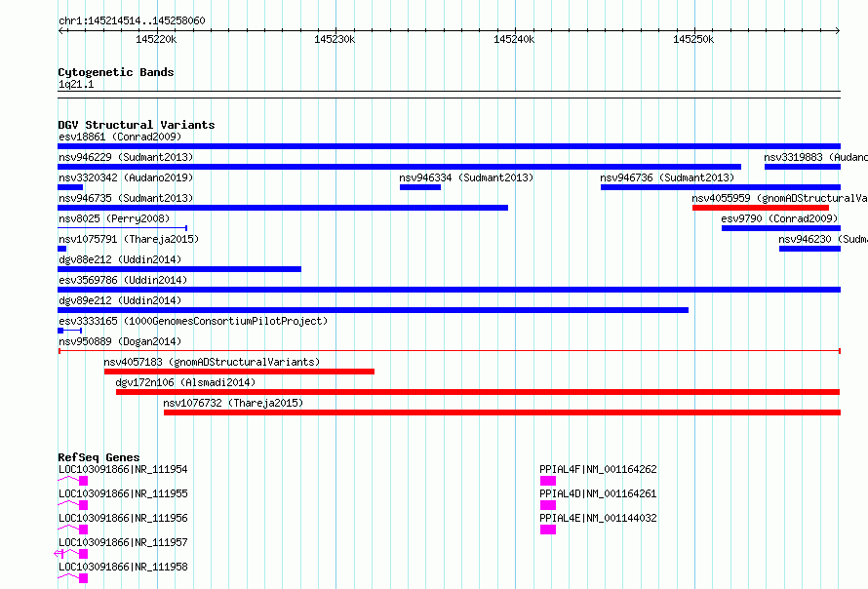Click the dgv172n106 red bar

point(478,392)
